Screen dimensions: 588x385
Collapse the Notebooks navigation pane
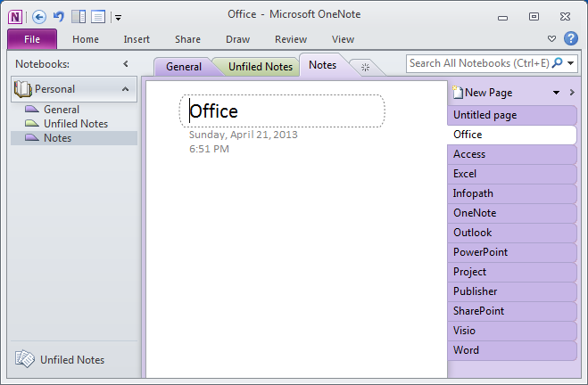(x=126, y=64)
